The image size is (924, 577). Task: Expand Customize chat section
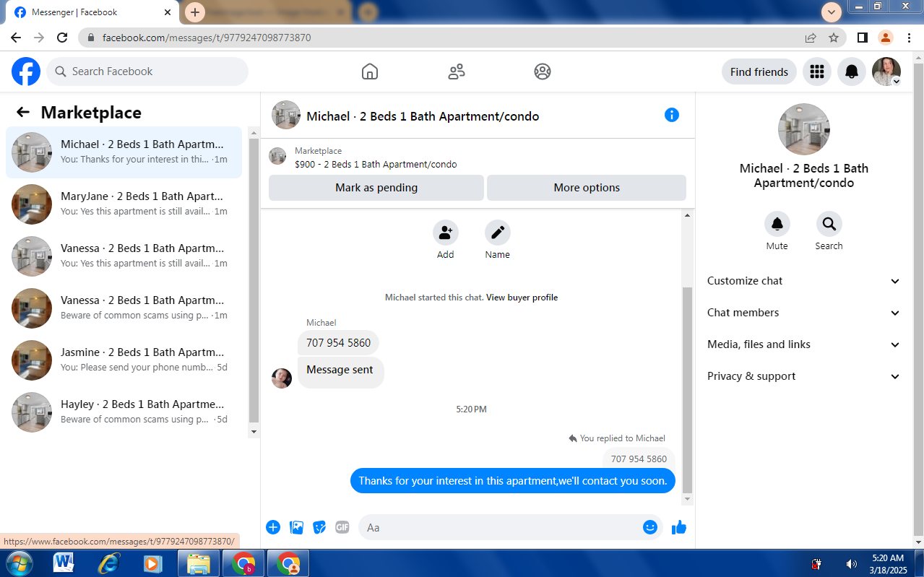click(x=803, y=281)
